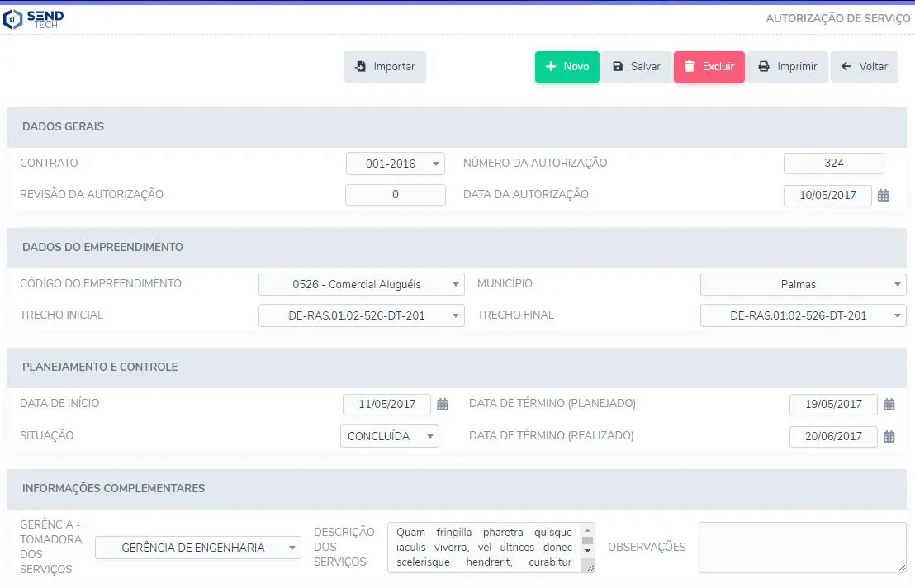Image resolution: width=915 pixels, height=588 pixels.
Task: Save the form with Salvar
Action: pyautogui.click(x=636, y=67)
